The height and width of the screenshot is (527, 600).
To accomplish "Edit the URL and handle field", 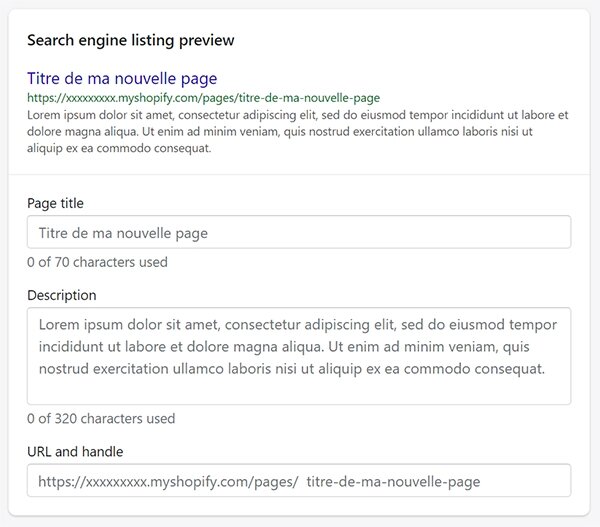I will 299,480.
